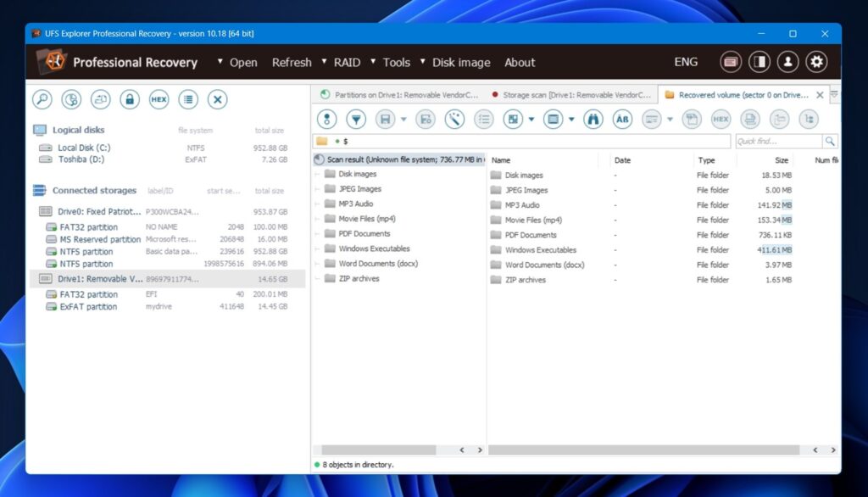Click the greyed checklist icon in file toolbar
The width and height of the screenshot is (868, 497).
[x=484, y=119]
